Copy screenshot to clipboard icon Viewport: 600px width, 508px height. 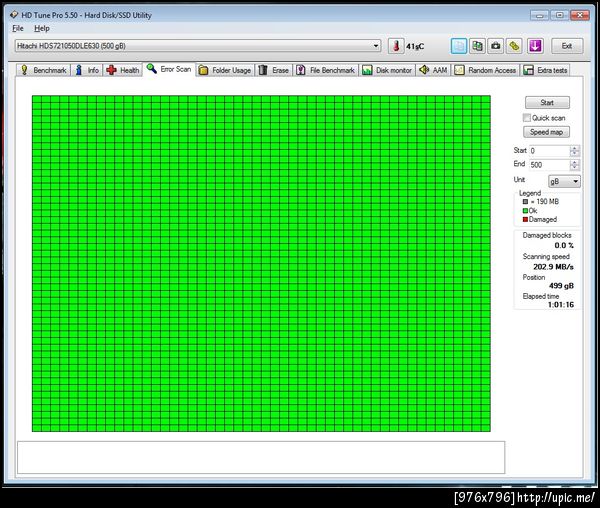point(477,46)
